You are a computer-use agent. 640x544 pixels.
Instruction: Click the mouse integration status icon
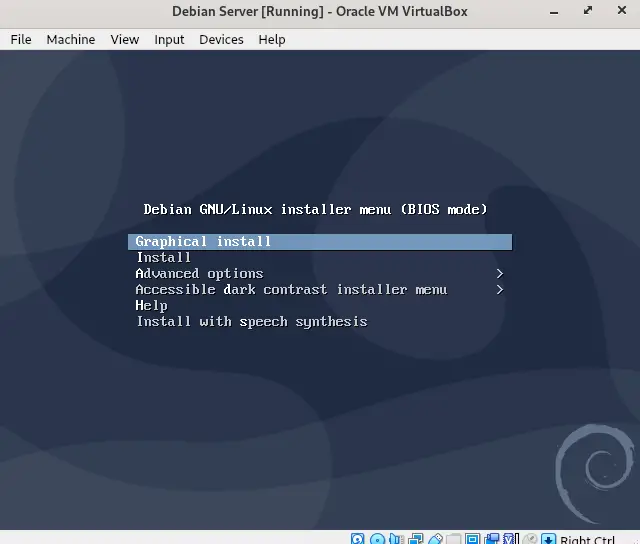530,539
